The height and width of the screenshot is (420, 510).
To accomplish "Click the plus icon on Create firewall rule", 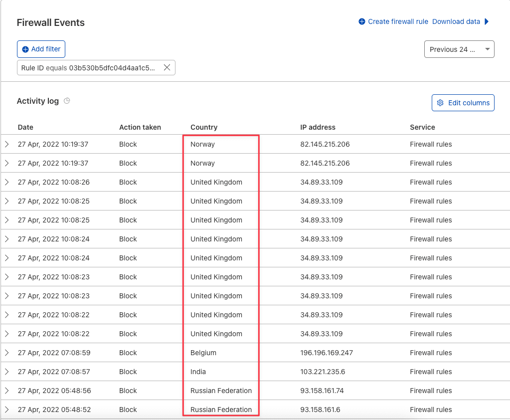I will point(361,21).
